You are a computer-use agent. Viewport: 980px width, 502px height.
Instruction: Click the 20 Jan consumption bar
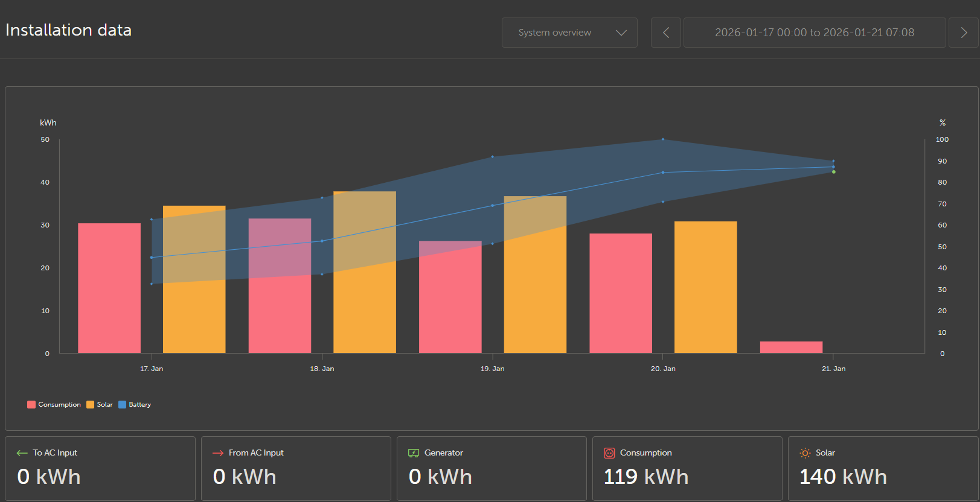point(621,293)
